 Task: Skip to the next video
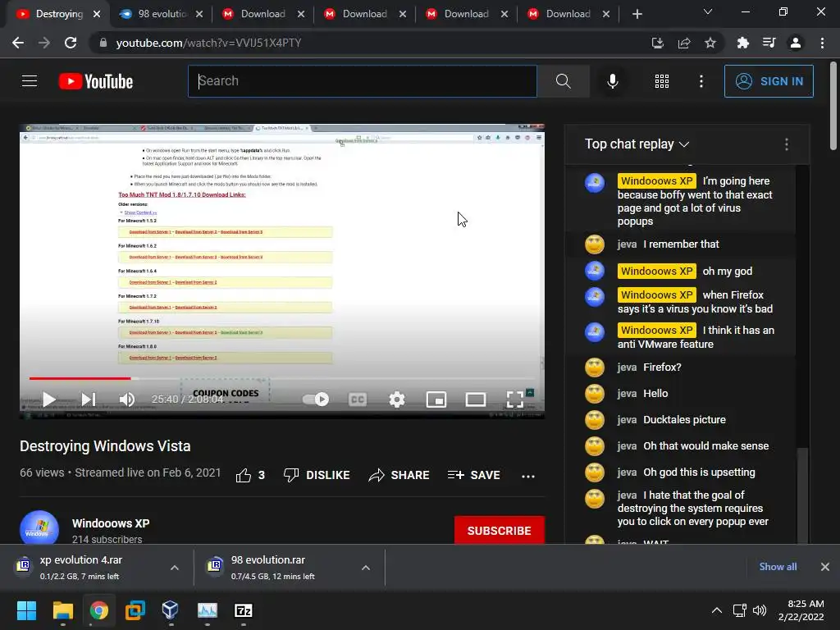[89, 399]
